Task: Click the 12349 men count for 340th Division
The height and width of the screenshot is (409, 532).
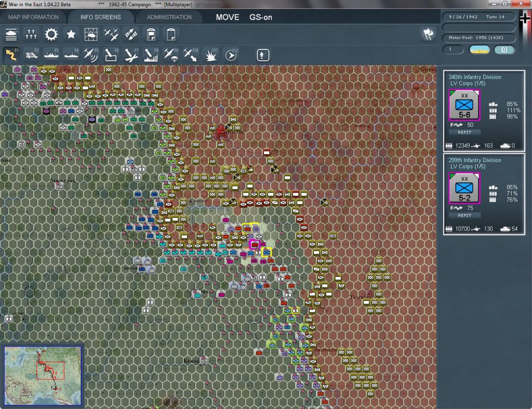Action: (462, 146)
